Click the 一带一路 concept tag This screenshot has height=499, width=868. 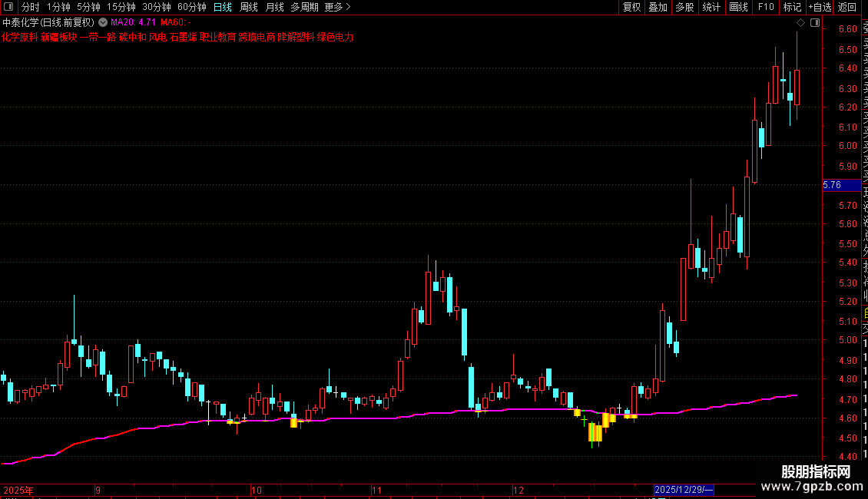point(98,37)
